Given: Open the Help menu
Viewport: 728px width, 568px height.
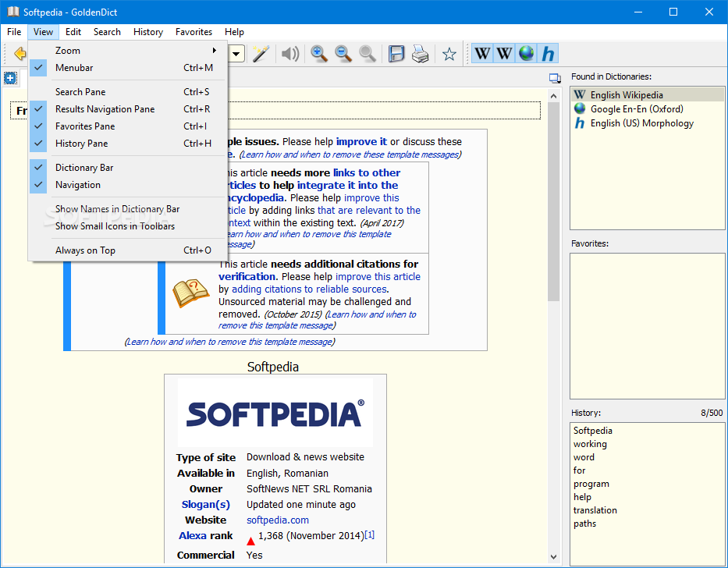Looking at the screenshot, I should click(234, 32).
